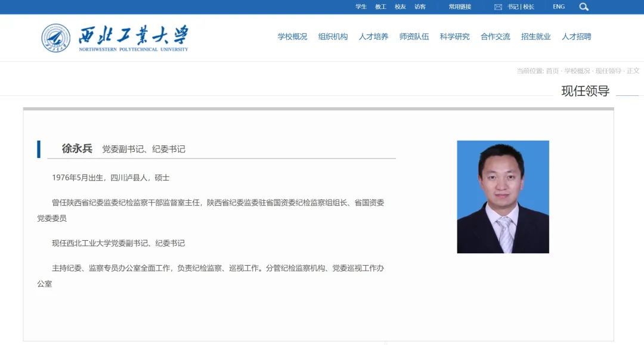Click 学校概况 in the breadcrumb
The width and height of the screenshot is (644, 345).
click(x=577, y=71)
